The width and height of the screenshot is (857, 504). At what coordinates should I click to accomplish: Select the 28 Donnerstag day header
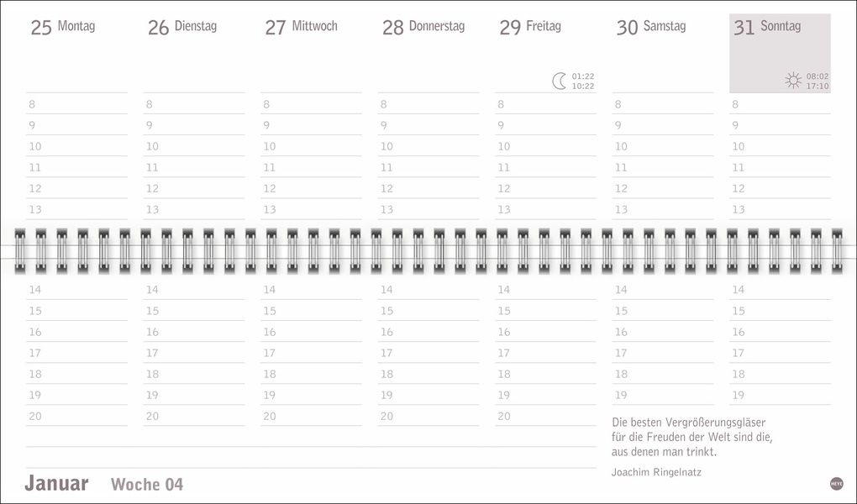(x=423, y=27)
